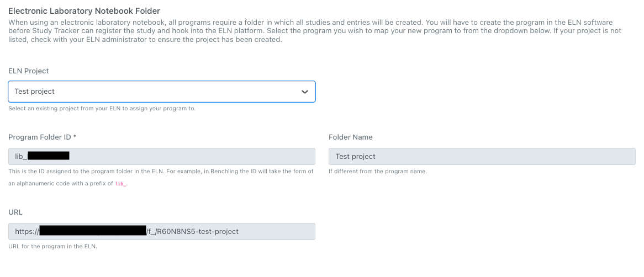The width and height of the screenshot is (644, 277).
Task: Click the 'Folder Name' field label
Action: point(350,137)
